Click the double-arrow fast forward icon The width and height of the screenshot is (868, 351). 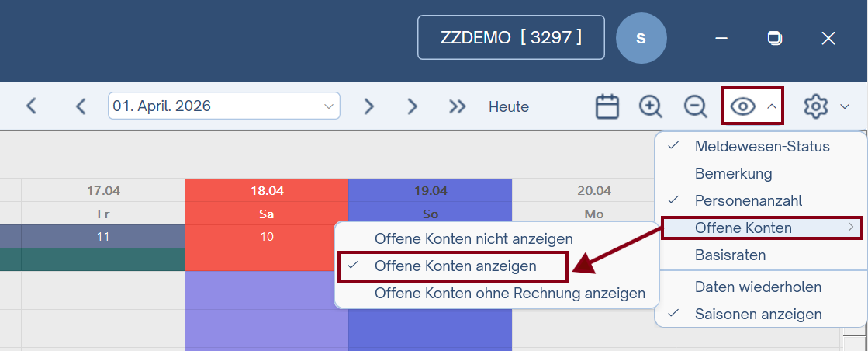pos(458,106)
